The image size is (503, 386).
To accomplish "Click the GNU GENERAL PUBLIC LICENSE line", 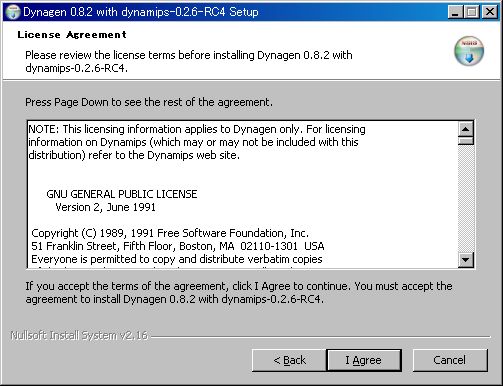I will (122, 194).
